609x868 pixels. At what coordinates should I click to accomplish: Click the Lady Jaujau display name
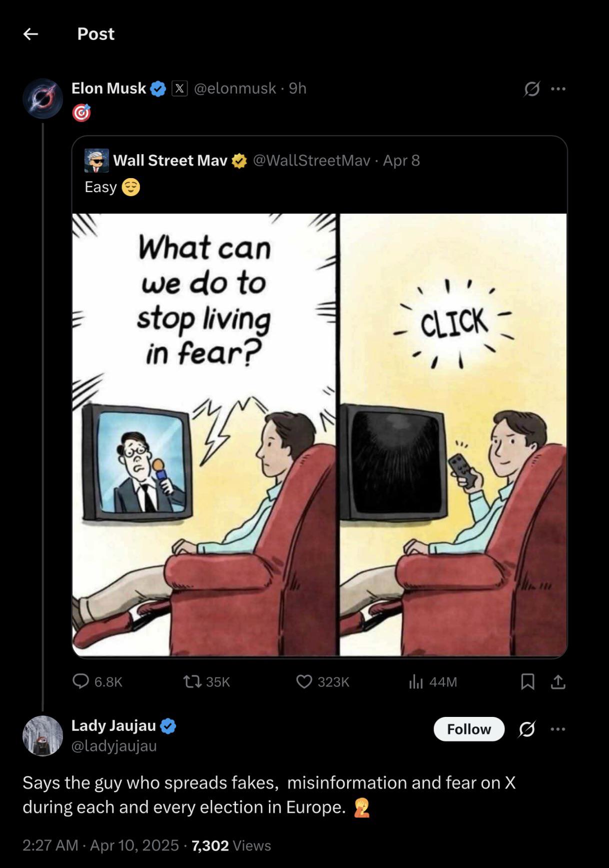(x=113, y=725)
